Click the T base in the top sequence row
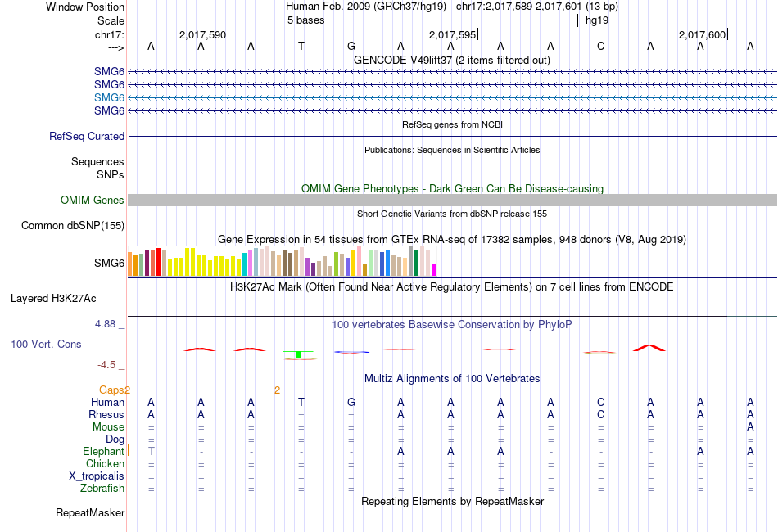Viewport: 778px width, 532px height. click(x=301, y=46)
